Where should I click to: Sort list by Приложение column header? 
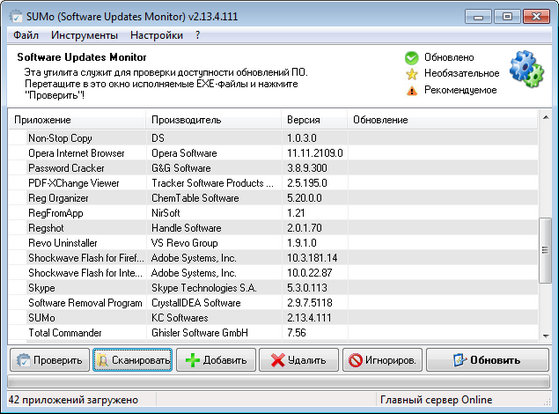77,120
